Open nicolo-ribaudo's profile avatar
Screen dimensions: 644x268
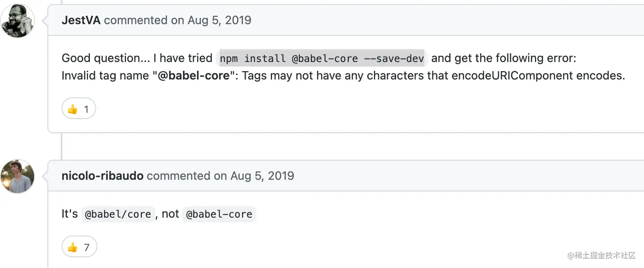(17, 176)
